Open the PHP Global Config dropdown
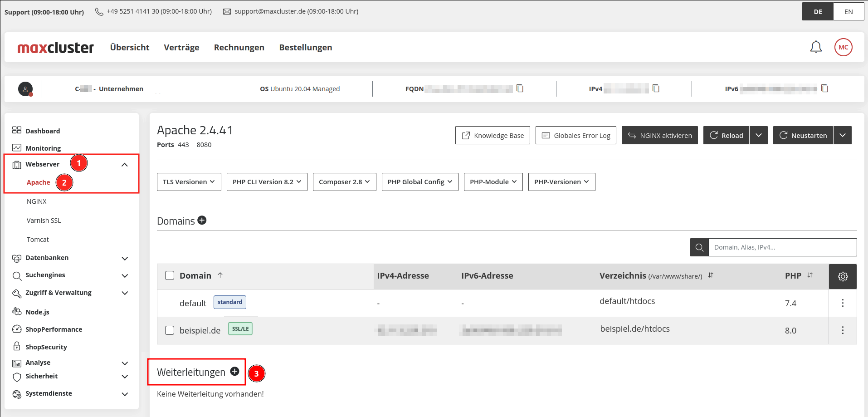This screenshot has height=417, width=868. (420, 182)
